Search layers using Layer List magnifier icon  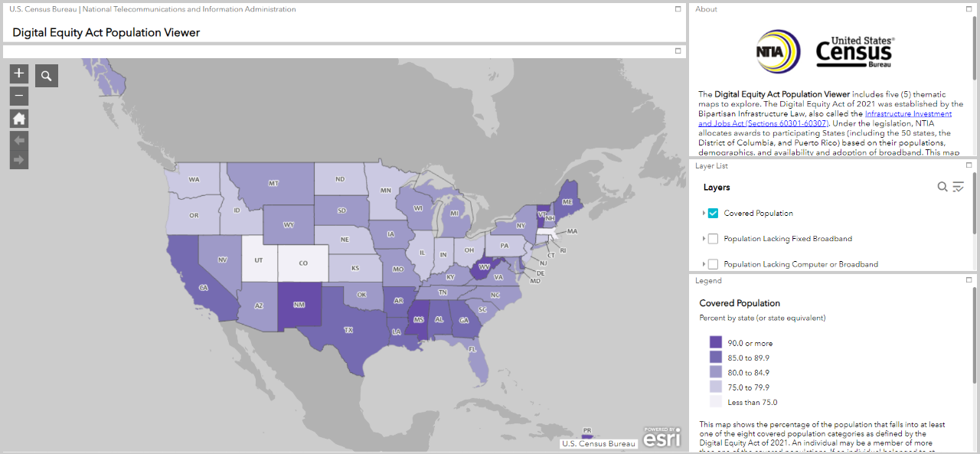pos(942,187)
